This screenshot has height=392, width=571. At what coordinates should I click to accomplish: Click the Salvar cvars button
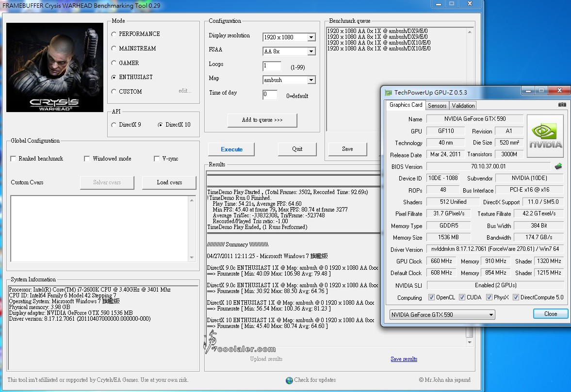pos(107,182)
